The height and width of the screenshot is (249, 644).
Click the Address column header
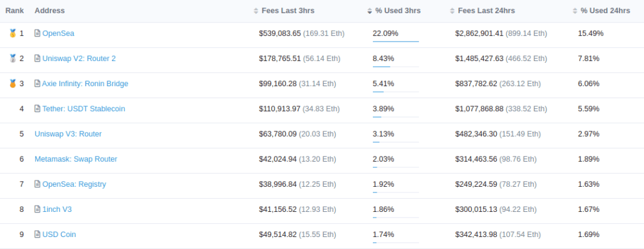(50, 11)
